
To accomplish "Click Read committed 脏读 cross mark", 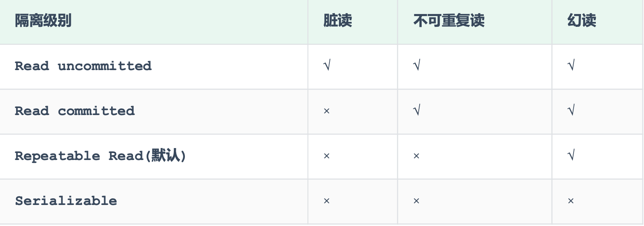I will coord(327,111).
